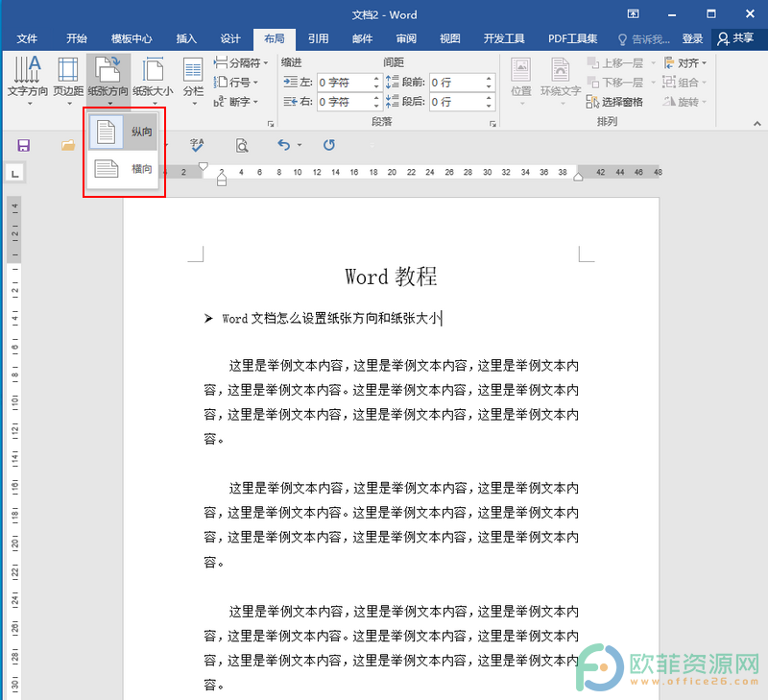Screen dimensions: 768x700
Task: Open the Undo history dropdown arrow
Action: point(300,145)
